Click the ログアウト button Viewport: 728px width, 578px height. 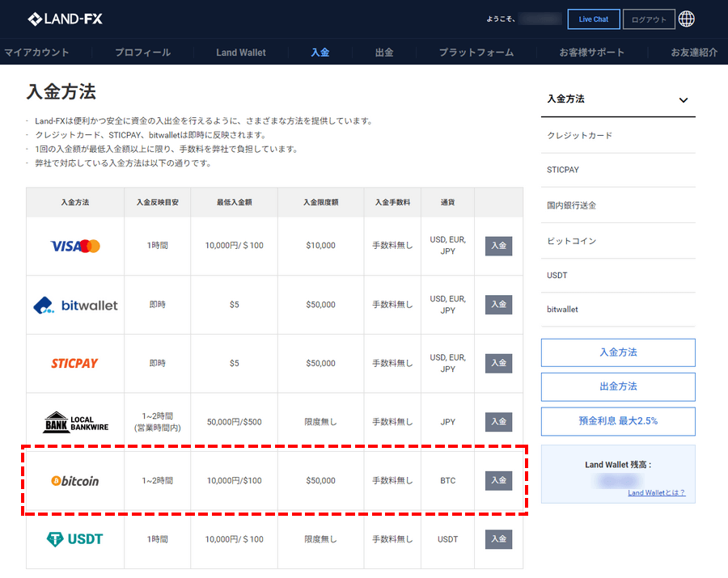click(x=649, y=19)
